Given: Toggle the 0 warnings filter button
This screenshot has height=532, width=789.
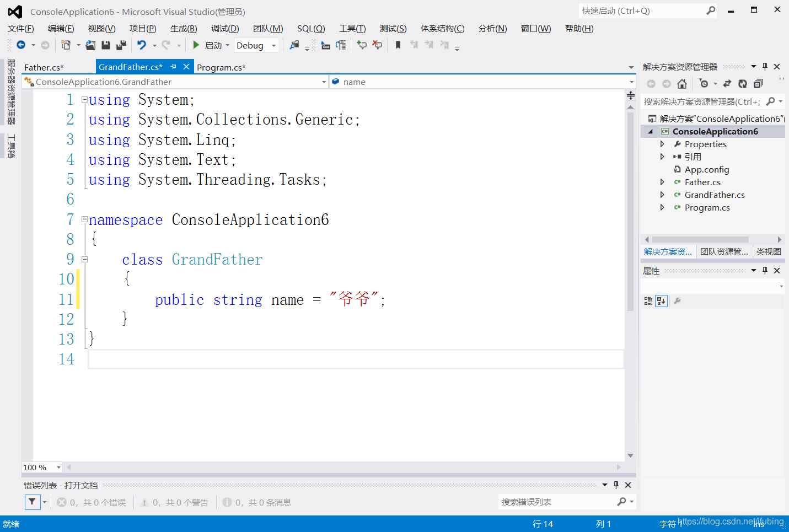Looking at the screenshot, I should tap(174, 502).
